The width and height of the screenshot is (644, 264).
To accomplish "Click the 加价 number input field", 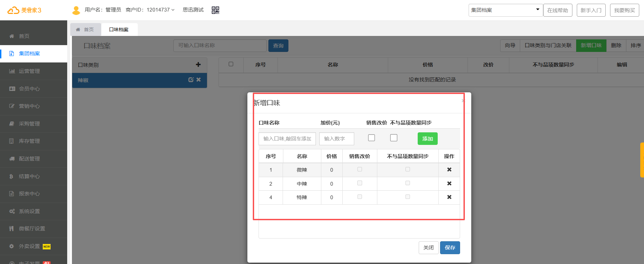I will (x=336, y=139).
